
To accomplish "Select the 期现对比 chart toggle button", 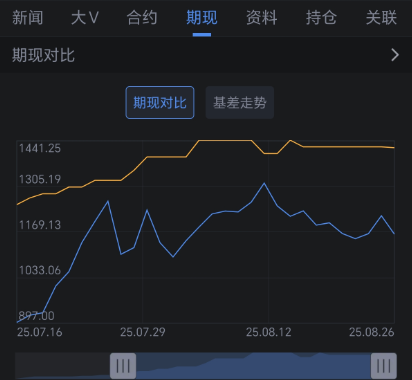I will pos(160,102).
